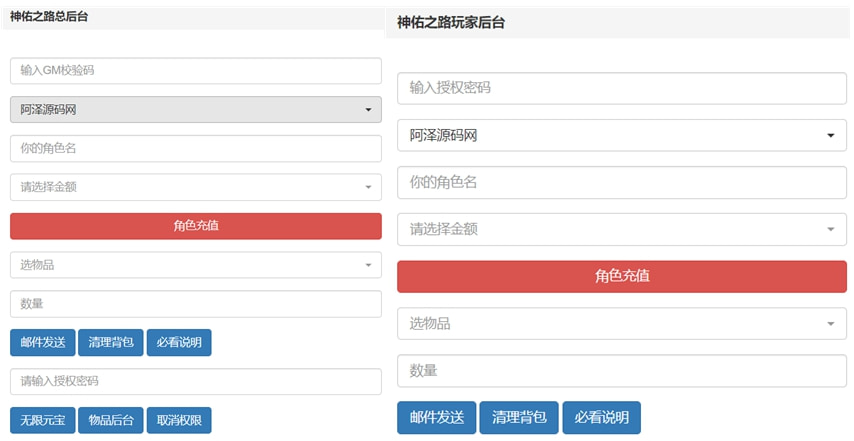854x441 pixels.
Task: Click the 请输入授权密码 input field
Action: pos(195,382)
